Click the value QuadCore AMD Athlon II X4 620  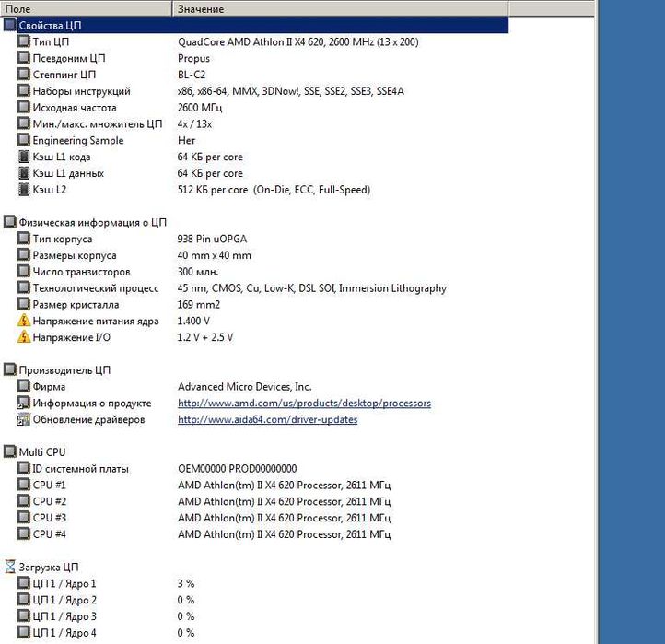298,41
